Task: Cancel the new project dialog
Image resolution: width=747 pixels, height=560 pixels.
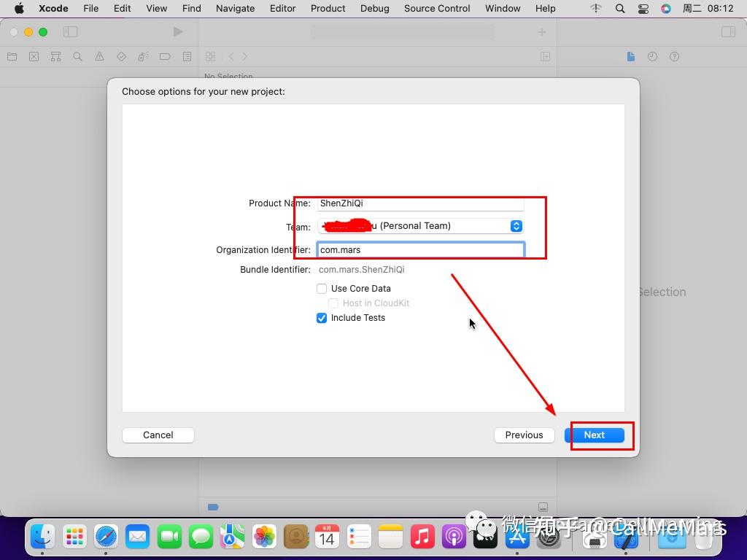Action: coord(158,435)
